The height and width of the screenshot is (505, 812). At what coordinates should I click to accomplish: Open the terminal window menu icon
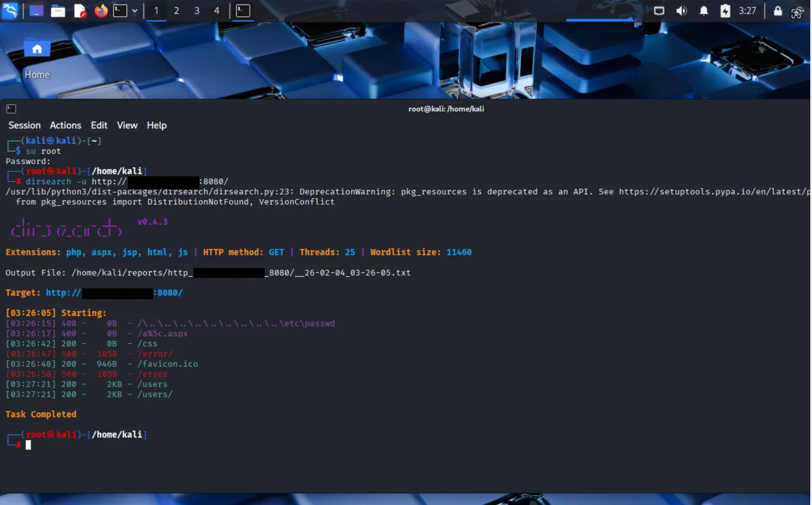(x=11, y=109)
